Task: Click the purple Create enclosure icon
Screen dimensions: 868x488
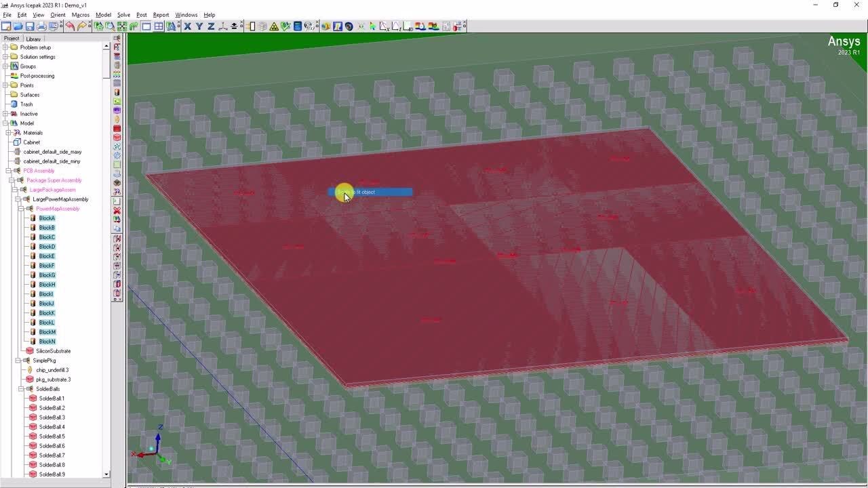Action: (117, 110)
